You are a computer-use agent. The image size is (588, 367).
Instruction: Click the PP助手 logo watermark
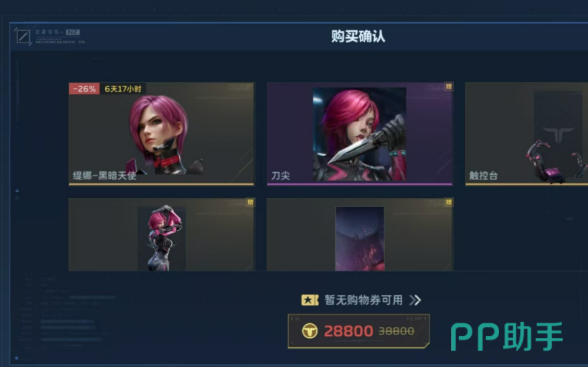[507, 336]
